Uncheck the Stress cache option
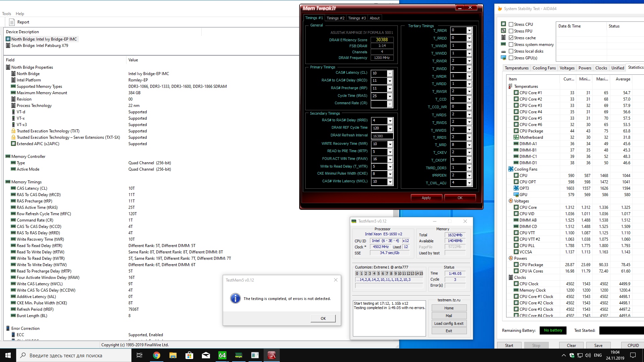 (x=511, y=38)
